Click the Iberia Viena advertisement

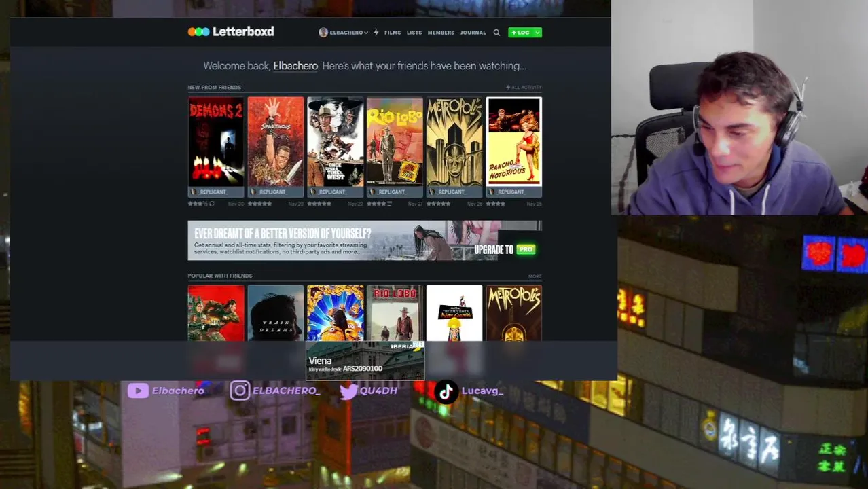[x=365, y=360]
